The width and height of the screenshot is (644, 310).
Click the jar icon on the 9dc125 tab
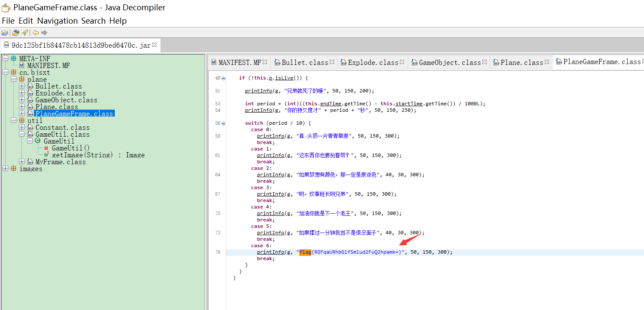(7, 44)
